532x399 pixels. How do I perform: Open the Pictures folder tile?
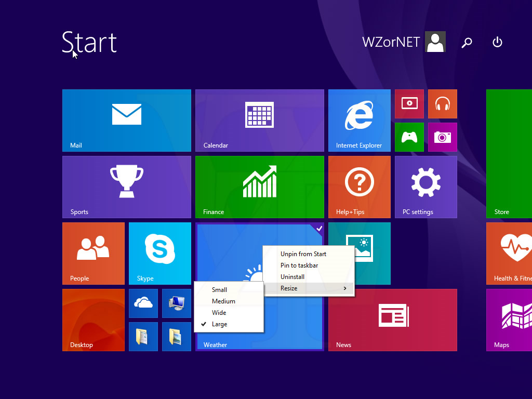pyautogui.click(x=176, y=336)
